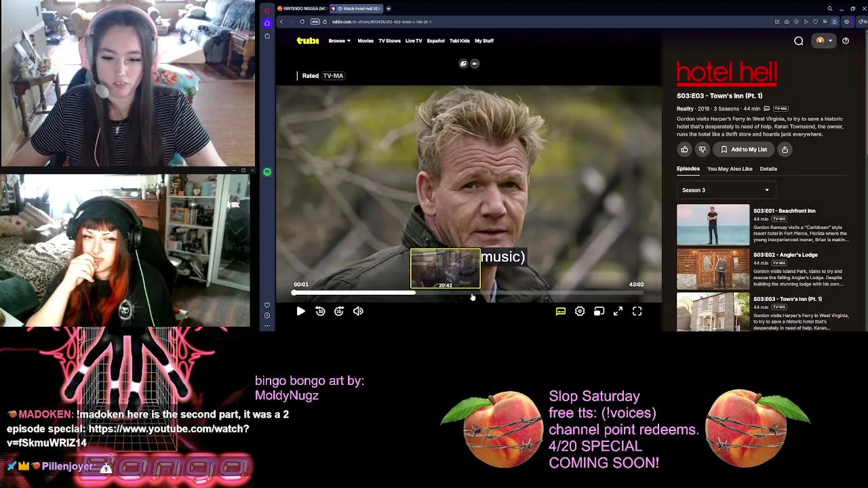Share the show via the share icon
Screen dimensions: 868x488
coord(785,150)
